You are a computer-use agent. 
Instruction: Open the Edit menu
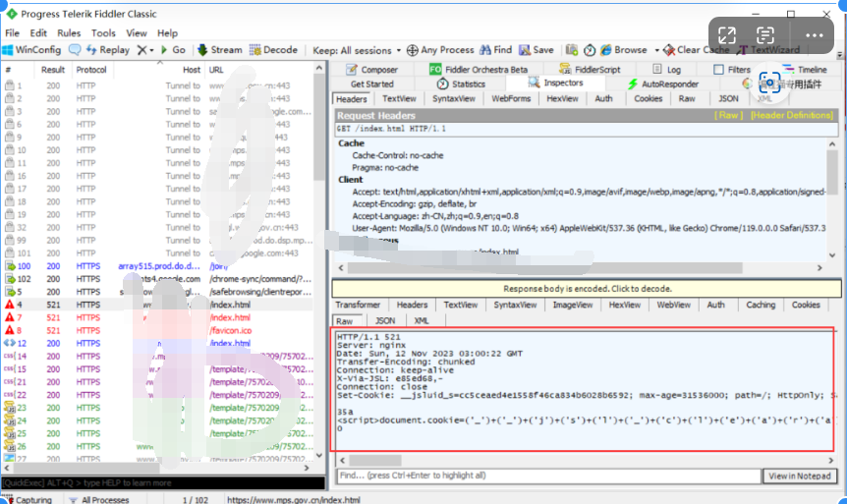37,33
